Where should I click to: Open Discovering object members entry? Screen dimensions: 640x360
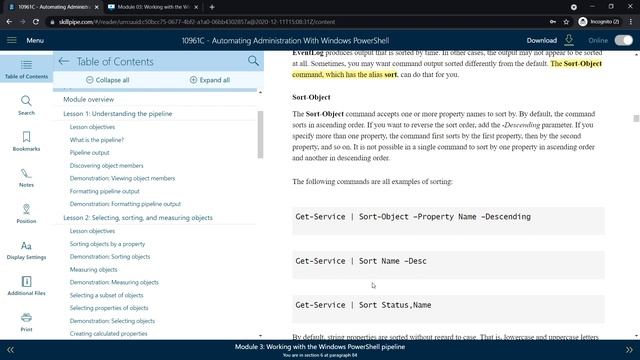pos(107,165)
